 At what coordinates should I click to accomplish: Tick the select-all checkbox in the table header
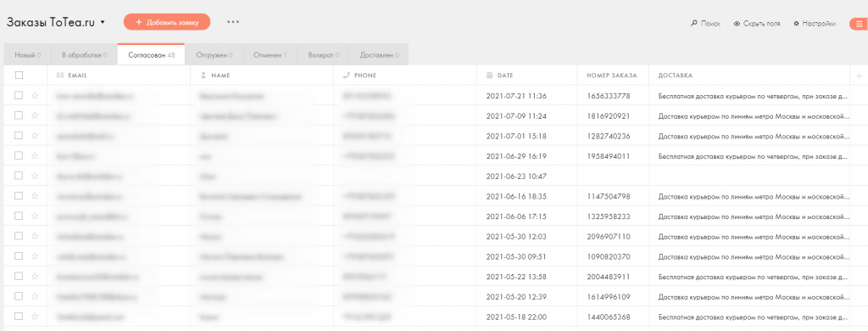click(x=19, y=75)
